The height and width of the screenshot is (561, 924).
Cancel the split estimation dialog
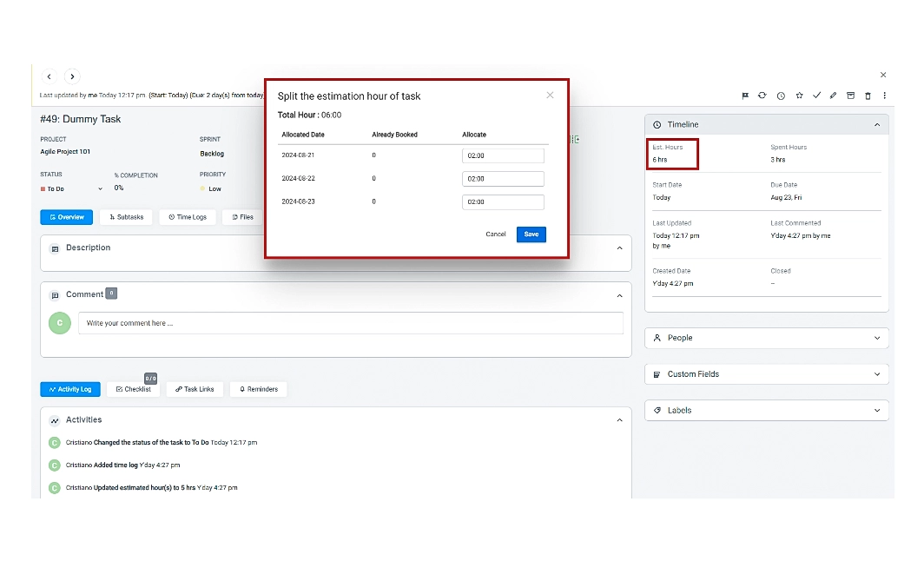pyautogui.click(x=496, y=234)
